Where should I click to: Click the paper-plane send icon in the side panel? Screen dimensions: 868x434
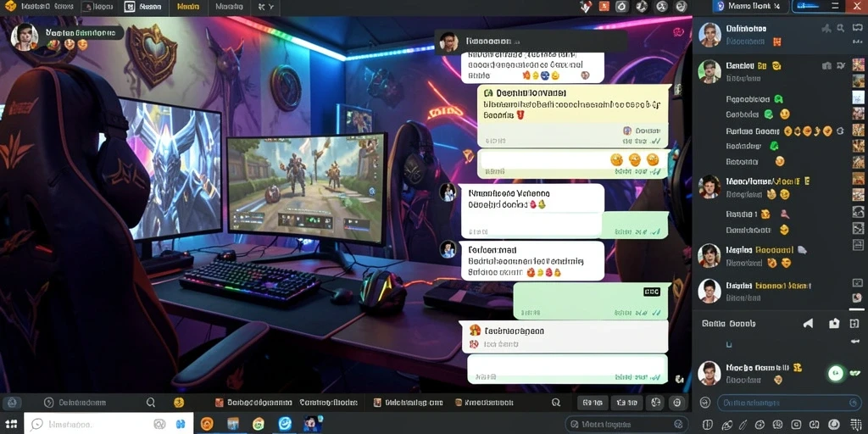point(809,323)
